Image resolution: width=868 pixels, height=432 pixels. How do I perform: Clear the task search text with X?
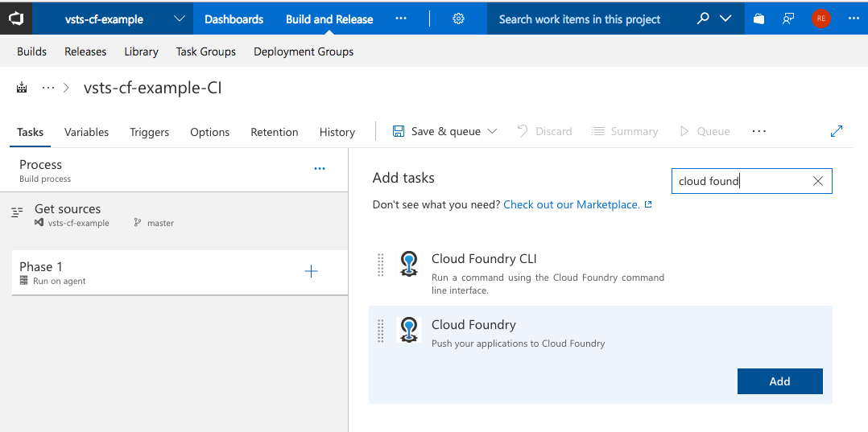coord(818,182)
